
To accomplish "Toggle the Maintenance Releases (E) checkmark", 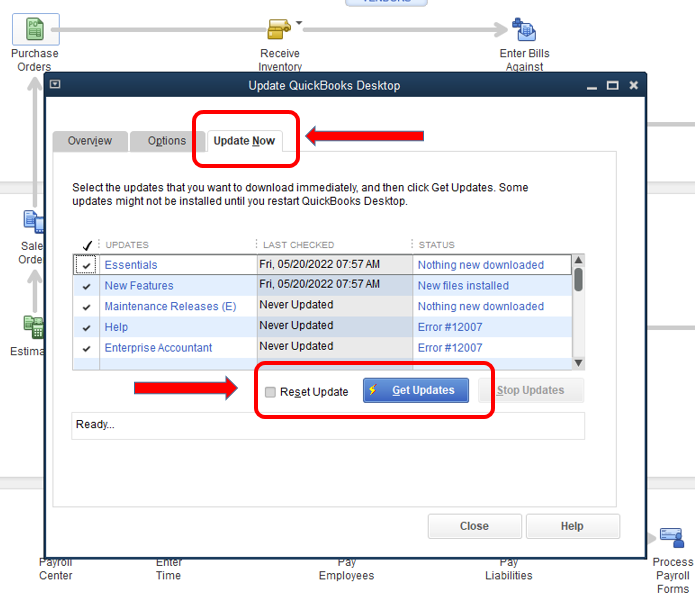I will pyautogui.click(x=86, y=307).
